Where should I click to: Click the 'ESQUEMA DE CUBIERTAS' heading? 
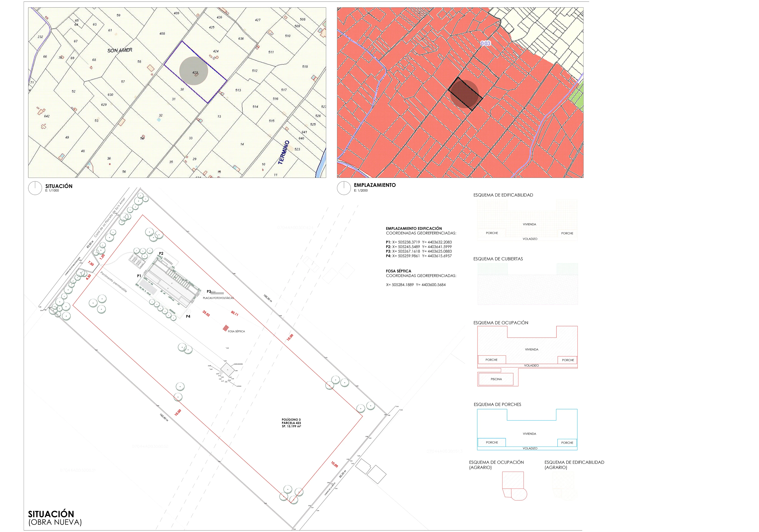click(x=498, y=259)
